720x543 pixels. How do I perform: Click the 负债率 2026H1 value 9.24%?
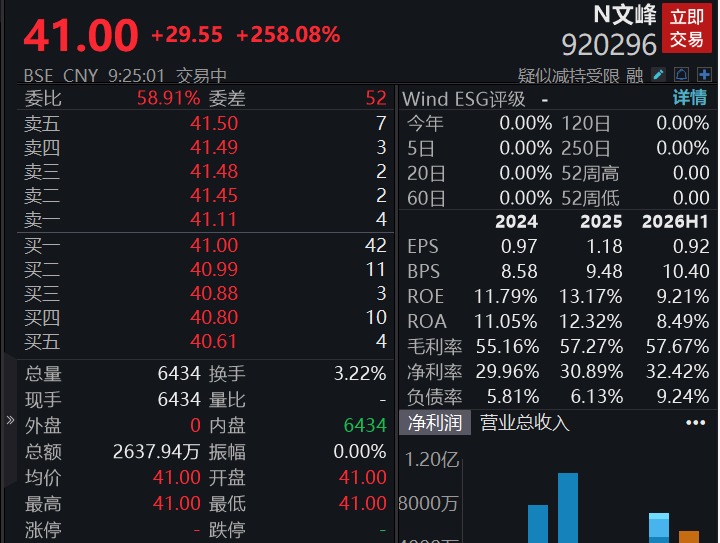(682, 397)
